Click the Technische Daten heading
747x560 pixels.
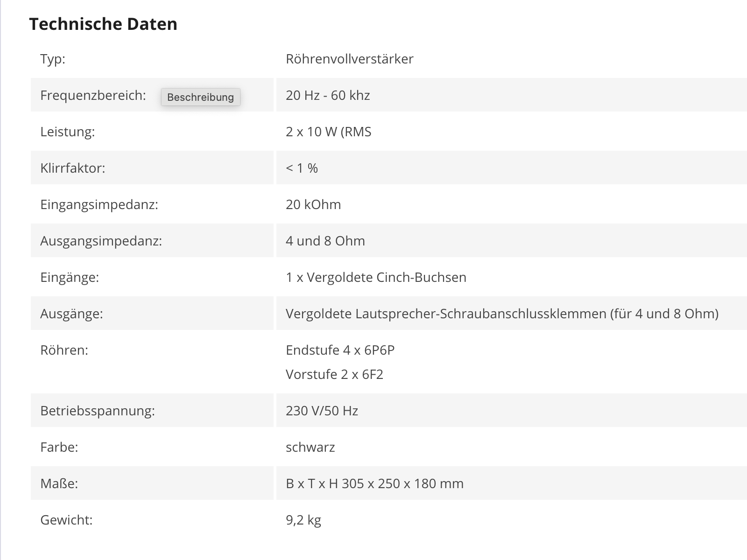103,24
